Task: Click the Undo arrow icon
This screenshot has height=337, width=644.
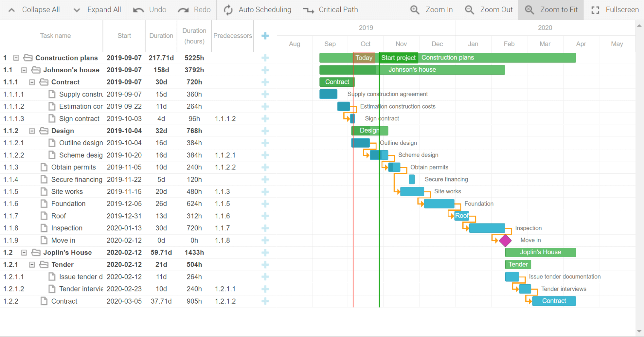Action: pos(138,9)
